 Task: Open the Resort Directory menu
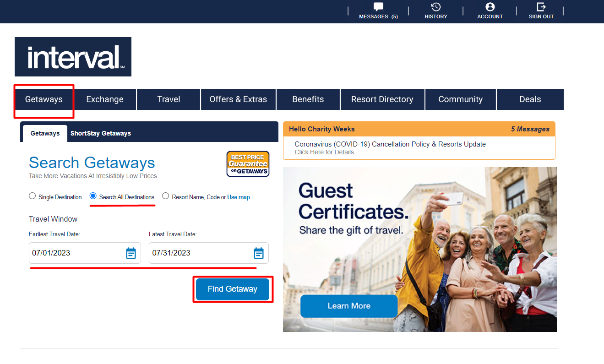coord(382,99)
